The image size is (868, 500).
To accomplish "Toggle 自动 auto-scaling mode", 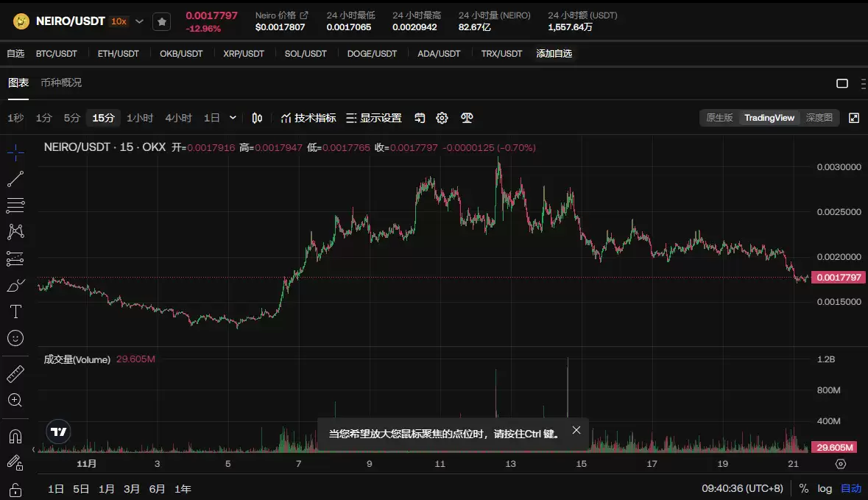I will pos(850,488).
